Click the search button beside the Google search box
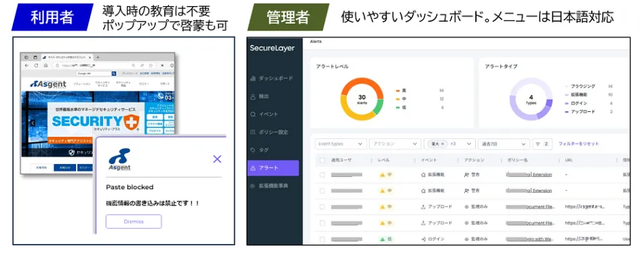The width and height of the screenshot is (644, 257). point(114,73)
